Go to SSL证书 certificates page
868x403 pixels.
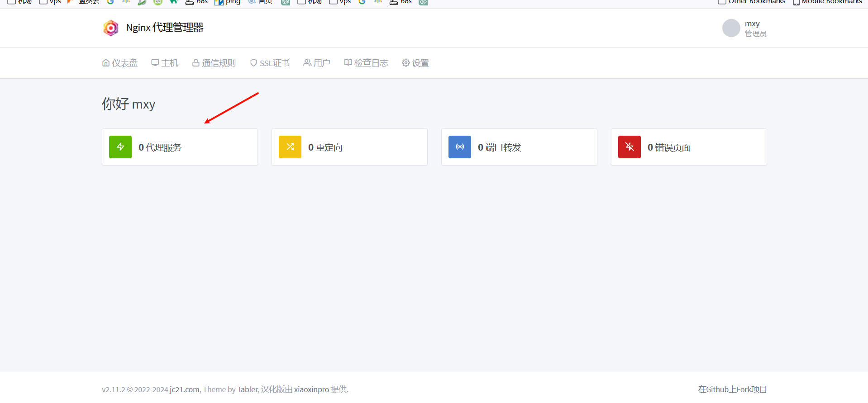click(x=270, y=63)
